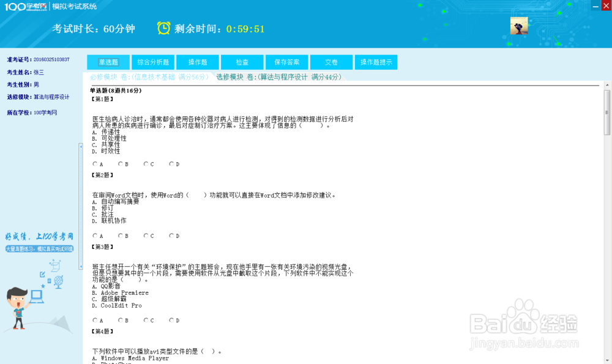Screen dimensions: 612x364
Task: Click the scrollbar down arrow
Action: pyautogui.click(x=607, y=360)
